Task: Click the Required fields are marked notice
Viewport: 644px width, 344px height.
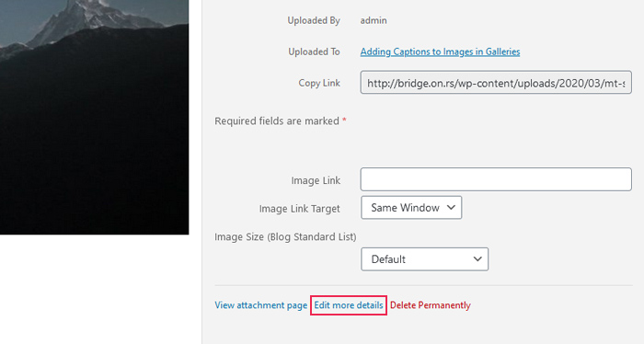Action: pyautogui.click(x=281, y=121)
